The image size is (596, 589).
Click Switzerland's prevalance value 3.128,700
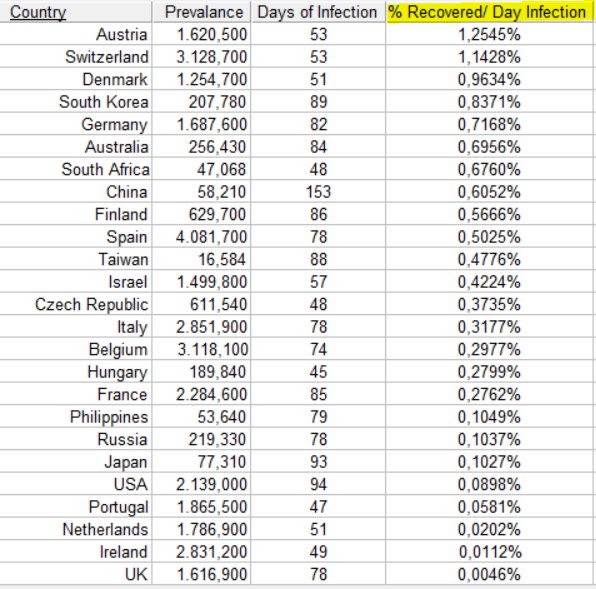(212, 57)
